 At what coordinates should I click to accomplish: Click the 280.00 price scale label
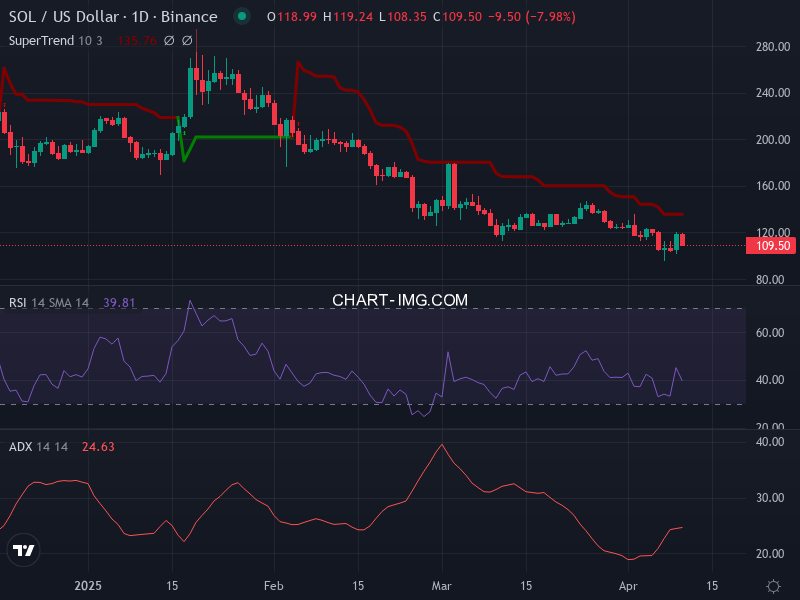click(773, 47)
